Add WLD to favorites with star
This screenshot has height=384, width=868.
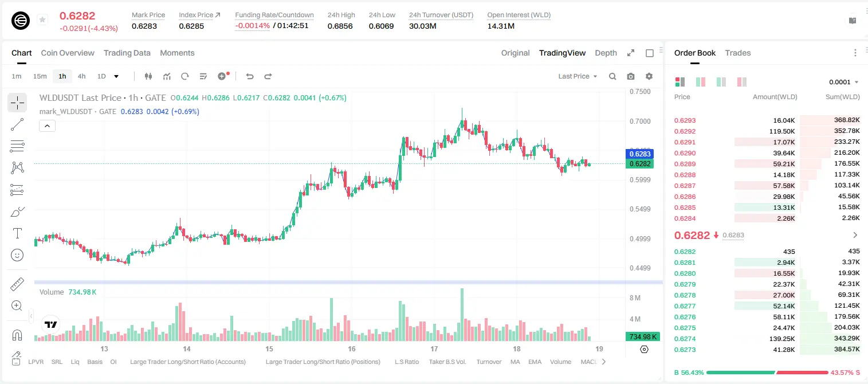(x=42, y=20)
